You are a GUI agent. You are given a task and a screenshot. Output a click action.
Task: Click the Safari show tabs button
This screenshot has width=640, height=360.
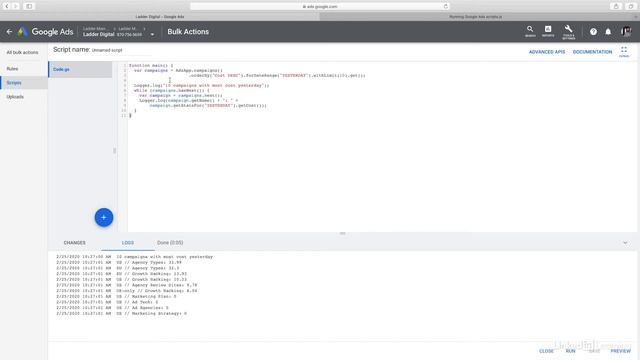(x=631, y=6)
